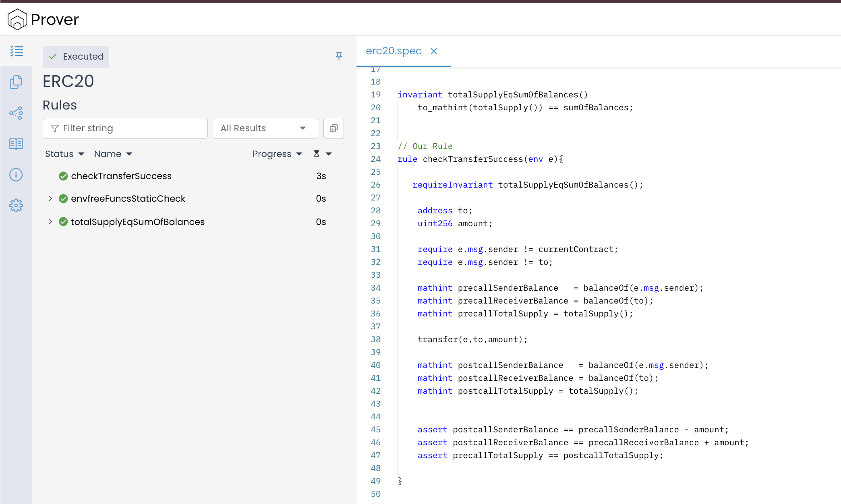The width and height of the screenshot is (841, 504).
Task: Open the settings gear sidebar icon
Action: point(16,205)
